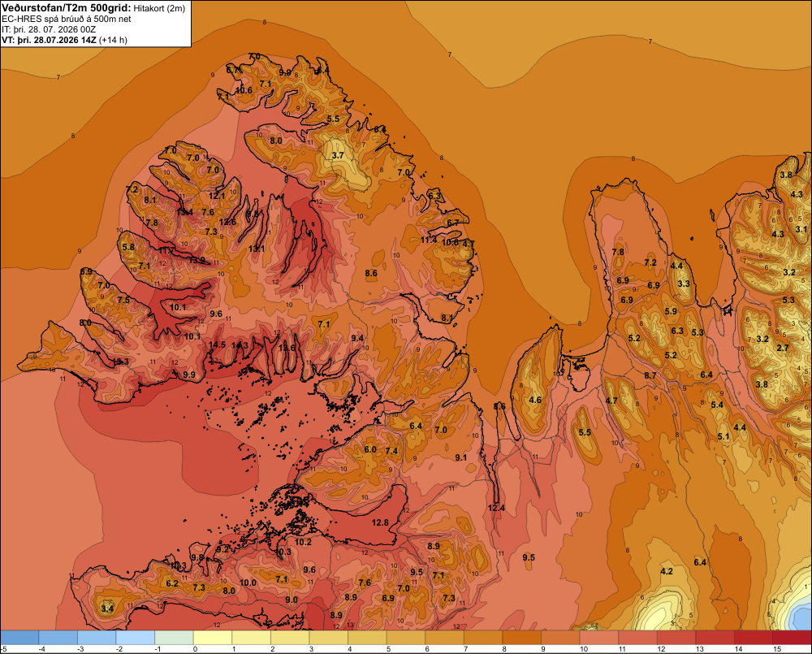Click the 4.6 temperature value on the map
The width and height of the screenshot is (812, 654).
[535, 400]
